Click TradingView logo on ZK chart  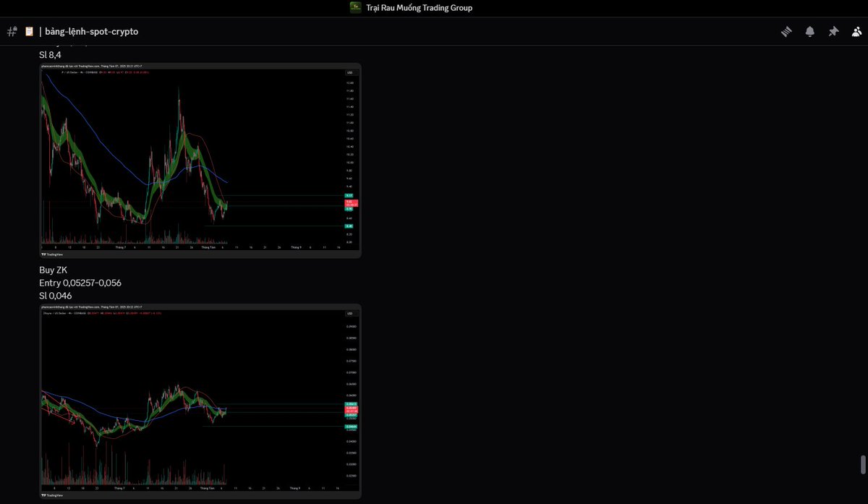(52, 495)
